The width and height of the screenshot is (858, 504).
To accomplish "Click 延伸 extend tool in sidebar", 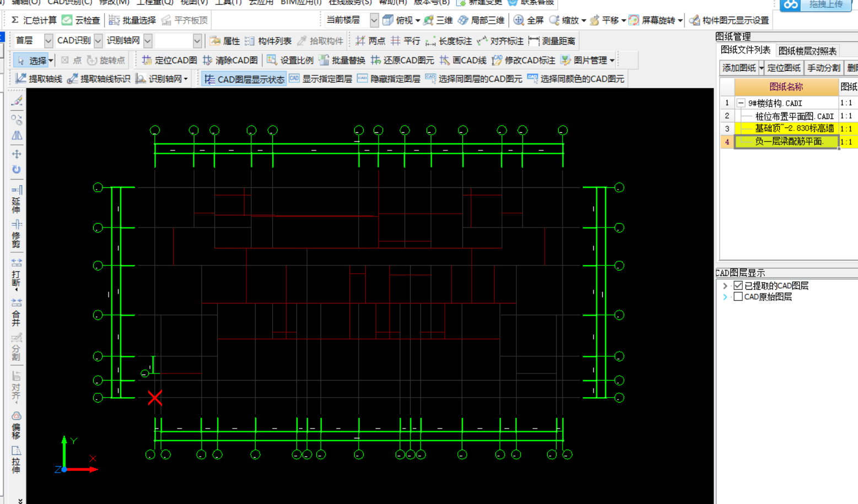I will 17,199.
